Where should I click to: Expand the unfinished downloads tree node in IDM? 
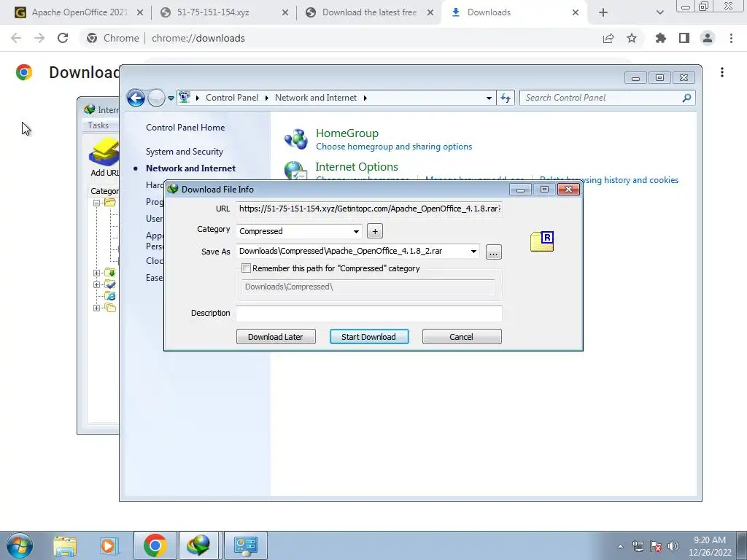(96, 273)
